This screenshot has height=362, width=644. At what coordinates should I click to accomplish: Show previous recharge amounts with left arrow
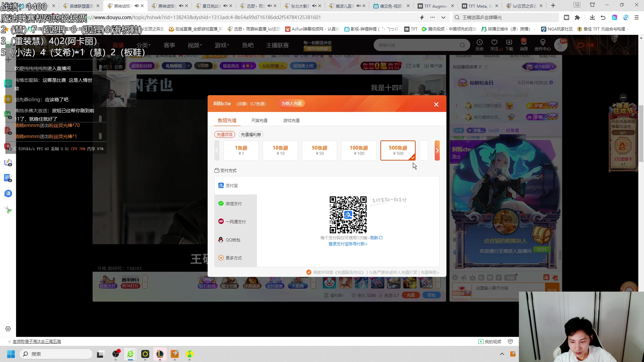pyautogui.click(x=217, y=150)
